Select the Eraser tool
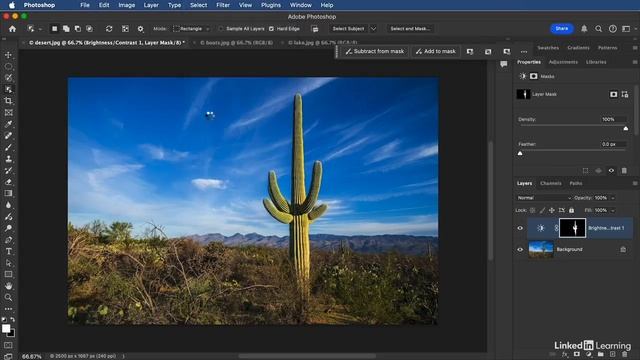Viewport: 640px width, 360px height. [8, 182]
